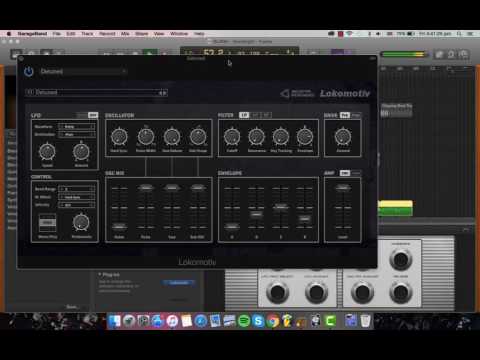Screen dimensions: 480x360
Task: Open the Trash in the Dock
Action: pos(365,321)
